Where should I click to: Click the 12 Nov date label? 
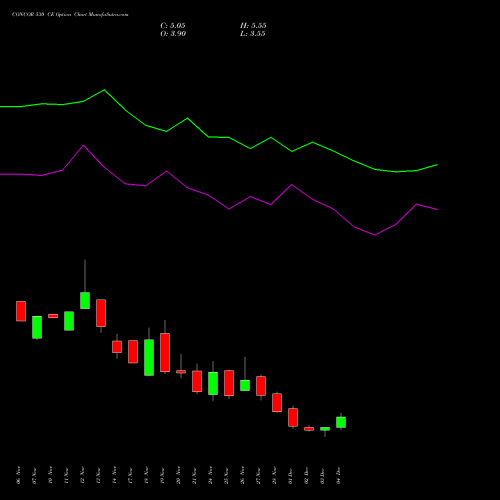pyautogui.click(x=82, y=475)
